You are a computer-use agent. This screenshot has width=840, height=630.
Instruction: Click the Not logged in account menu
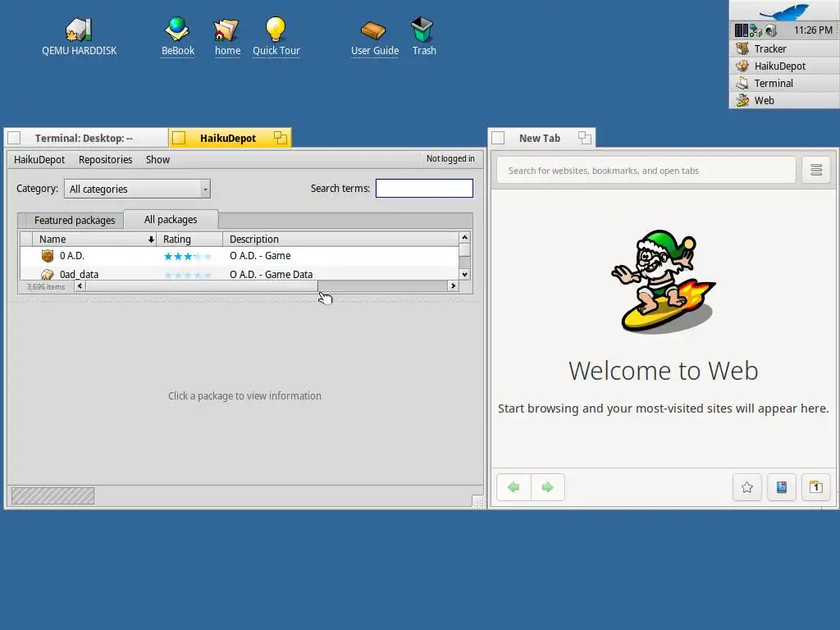tap(450, 158)
